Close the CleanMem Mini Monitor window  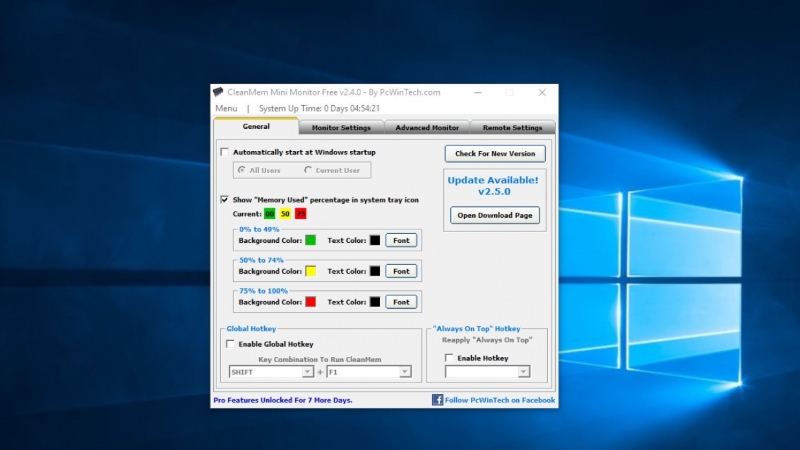tap(542, 92)
